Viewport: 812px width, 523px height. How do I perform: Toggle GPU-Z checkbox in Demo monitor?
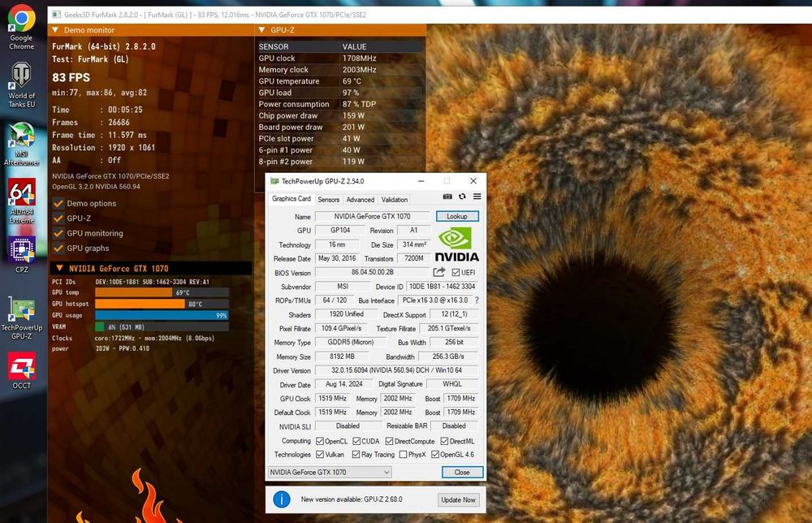point(58,218)
